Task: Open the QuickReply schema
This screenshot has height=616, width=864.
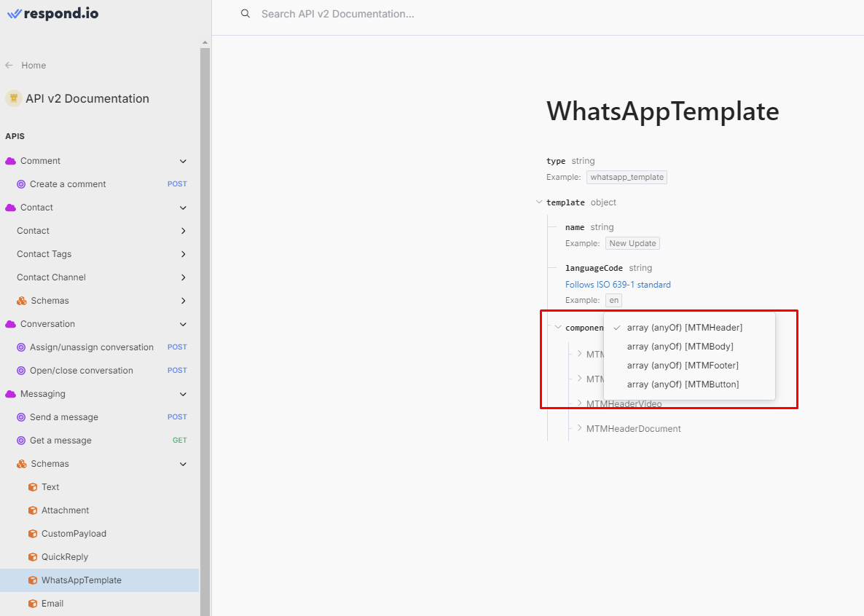Action: point(64,557)
